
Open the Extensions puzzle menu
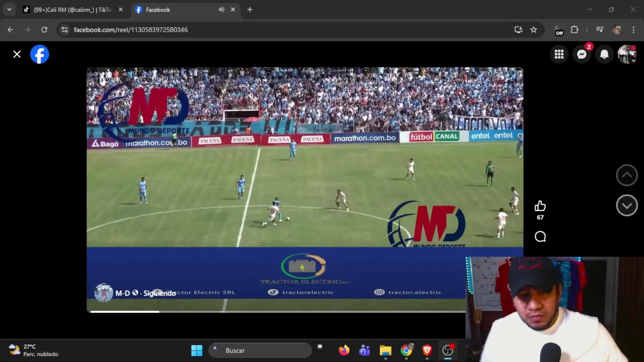[575, 30]
